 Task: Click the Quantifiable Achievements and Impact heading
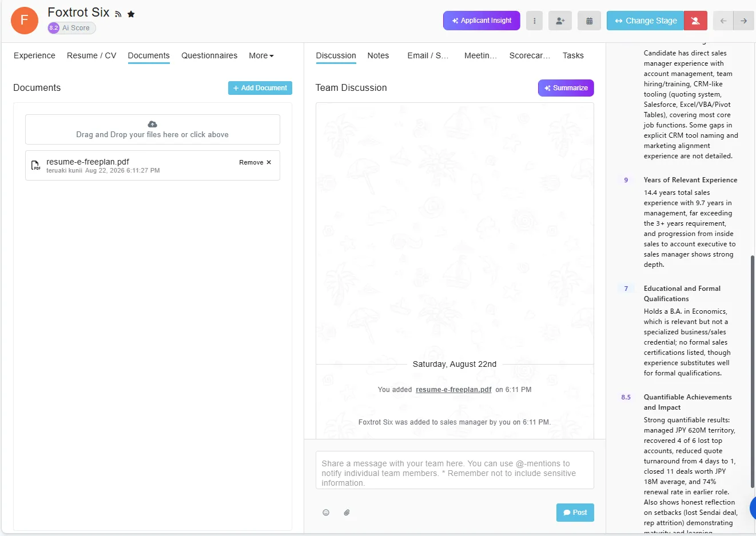point(688,402)
